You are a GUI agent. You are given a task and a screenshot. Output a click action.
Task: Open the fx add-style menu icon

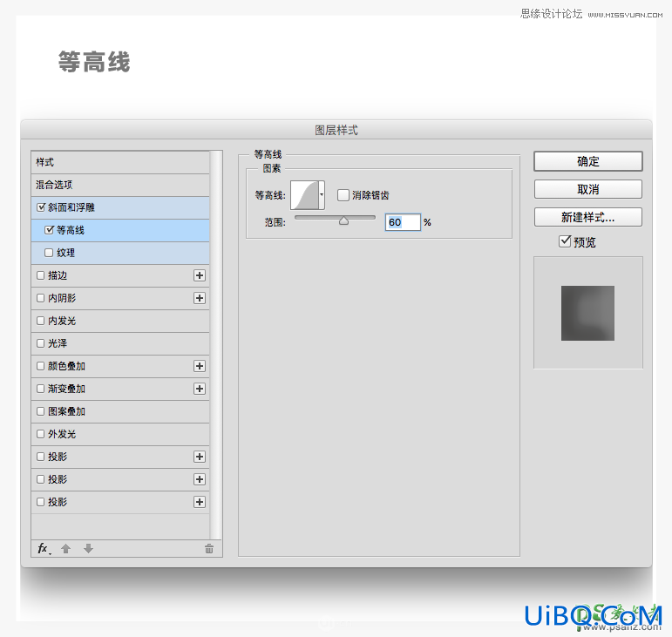44,549
